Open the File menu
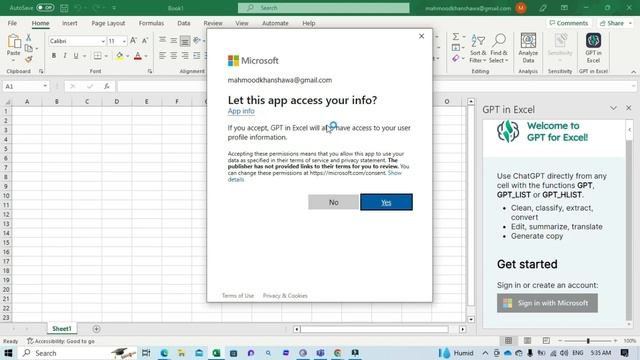 12,23
